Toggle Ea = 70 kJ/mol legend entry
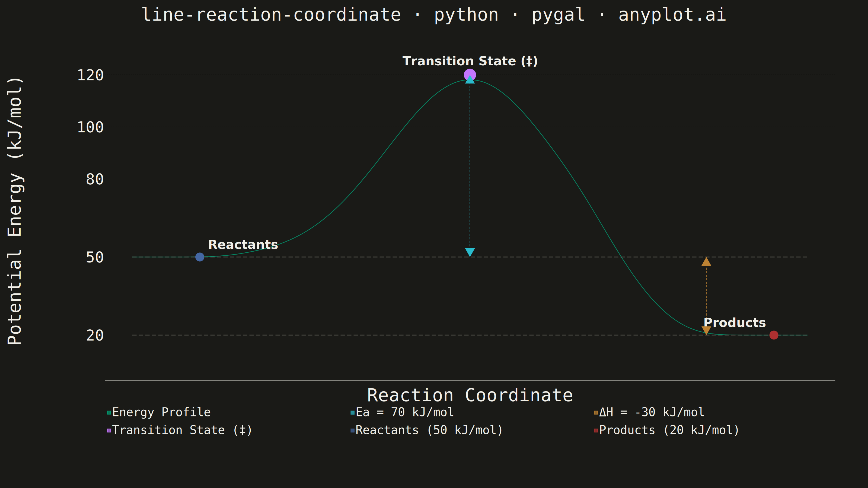The image size is (868, 488). (x=402, y=412)
